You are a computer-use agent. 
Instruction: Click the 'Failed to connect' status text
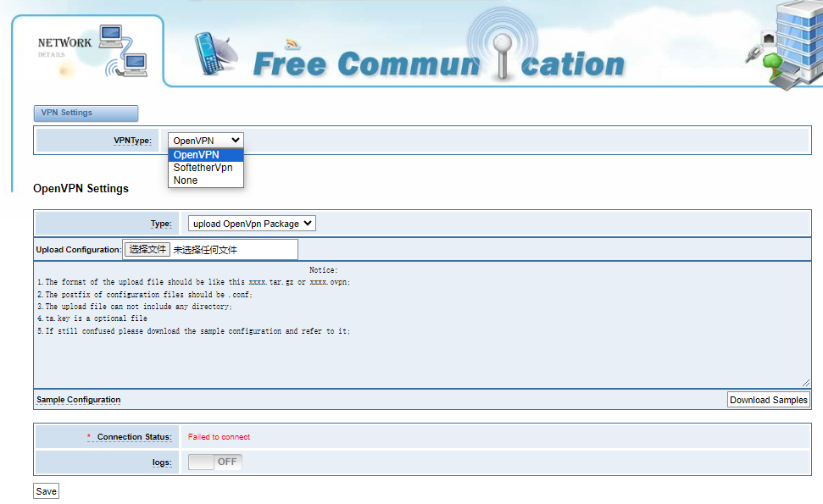(219, 437)
